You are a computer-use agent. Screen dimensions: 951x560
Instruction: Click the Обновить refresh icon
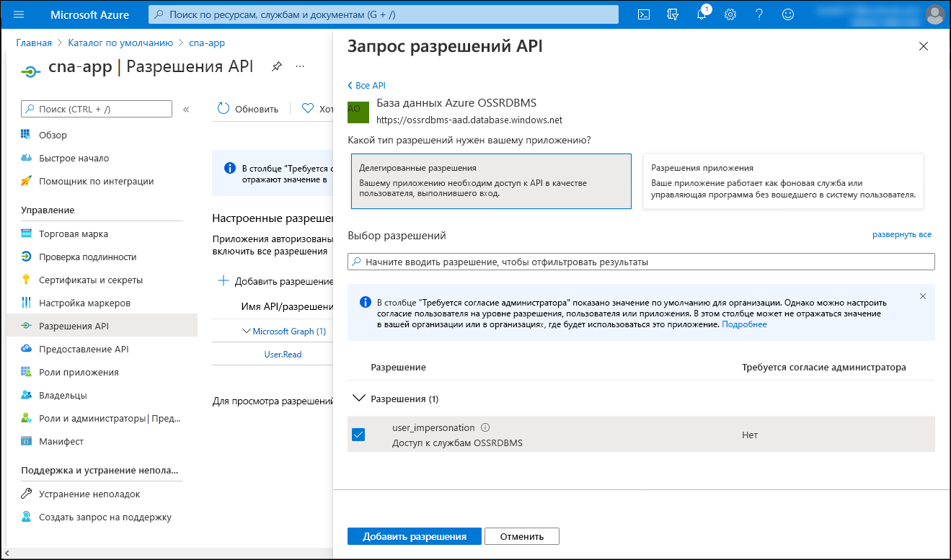tap(223, 109)
